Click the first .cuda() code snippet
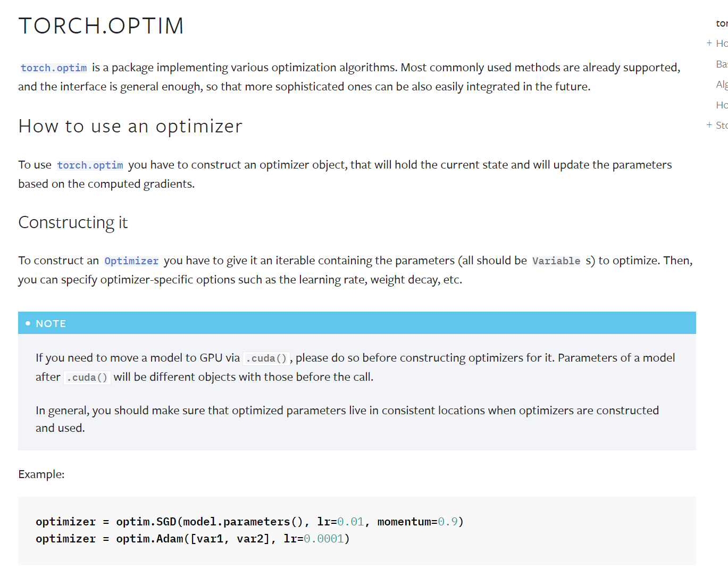Image resolution: width=728 pixels, height=577 pixels. [x=266, y=358]
